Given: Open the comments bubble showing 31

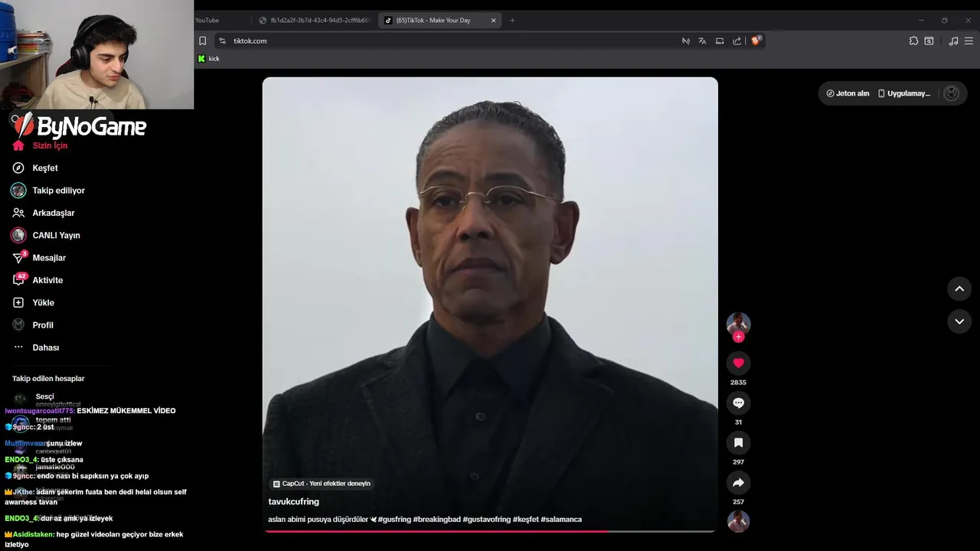Looking at the screenshot, I should (x=738, y=403).
